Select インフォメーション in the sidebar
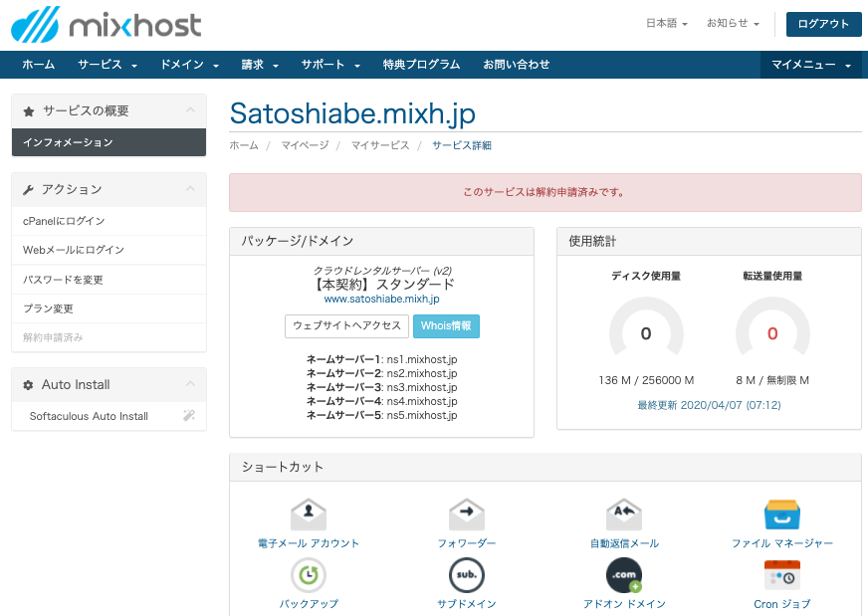 pos(109,142)
